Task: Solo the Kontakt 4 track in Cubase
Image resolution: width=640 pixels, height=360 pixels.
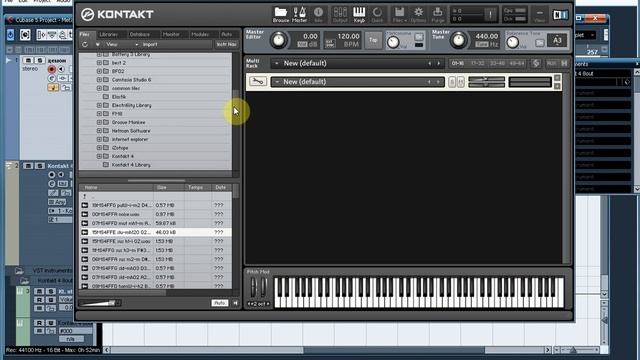Action: (40, 166)
